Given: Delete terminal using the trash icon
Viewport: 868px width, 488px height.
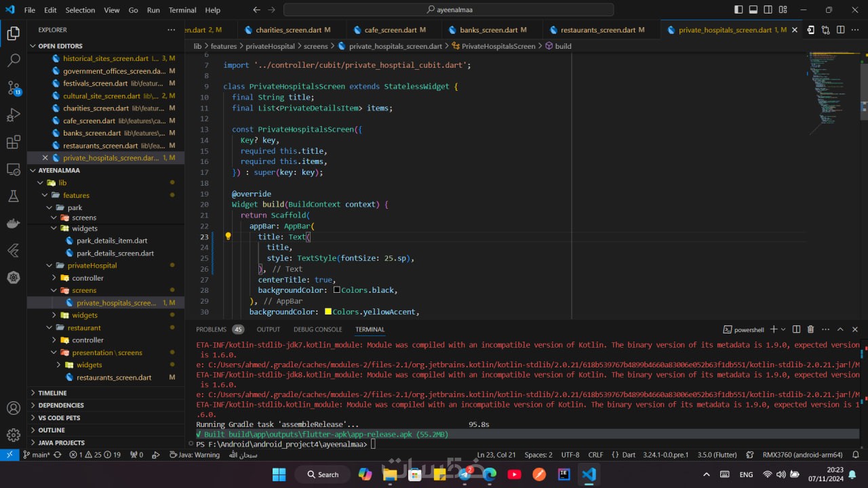Looking at the screenshot, I should pos(810,329).
